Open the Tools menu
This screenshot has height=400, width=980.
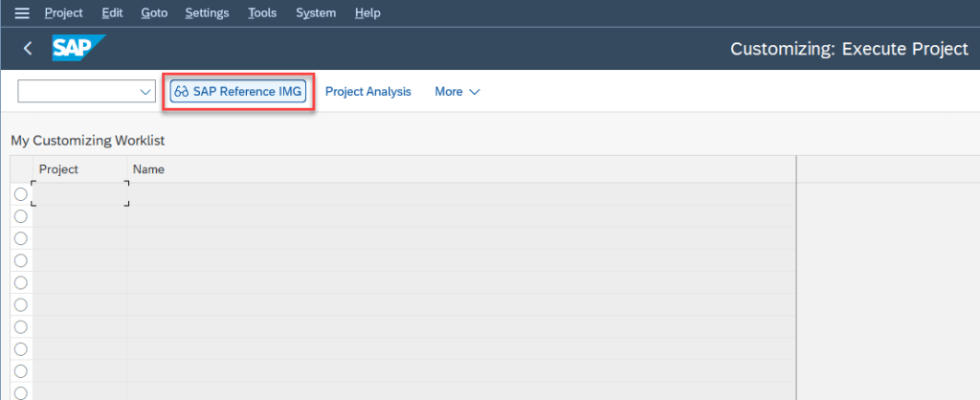pyautogui.click(x=262, y=13)
